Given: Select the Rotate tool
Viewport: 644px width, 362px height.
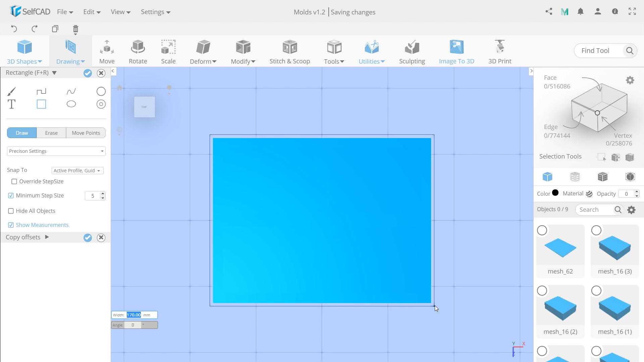Looking at the screenshot, I should coord(138,51).
